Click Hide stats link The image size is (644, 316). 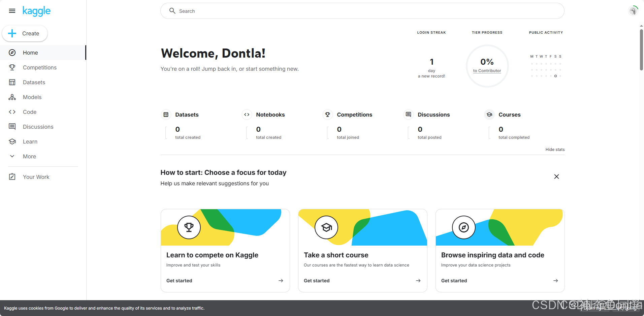coord(555,150)
